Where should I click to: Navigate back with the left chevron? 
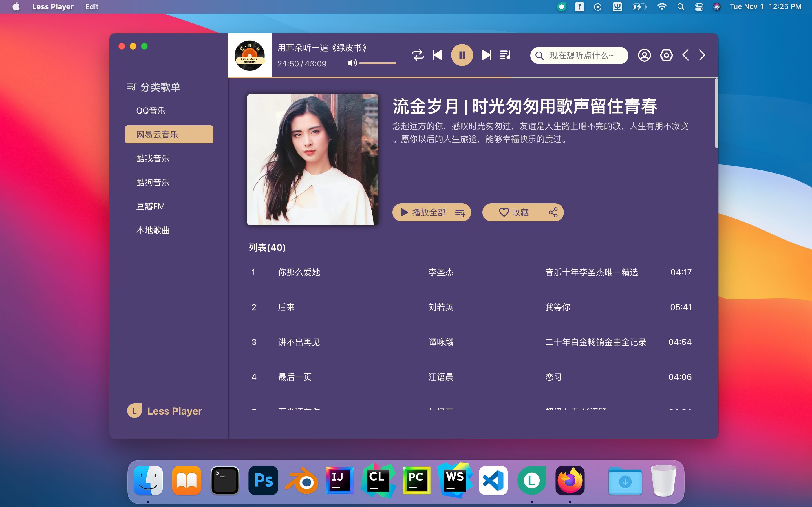[685, 55]
